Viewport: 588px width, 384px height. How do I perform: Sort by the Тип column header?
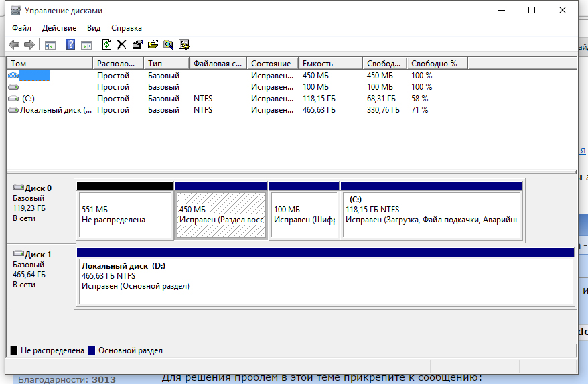(167, 64)
